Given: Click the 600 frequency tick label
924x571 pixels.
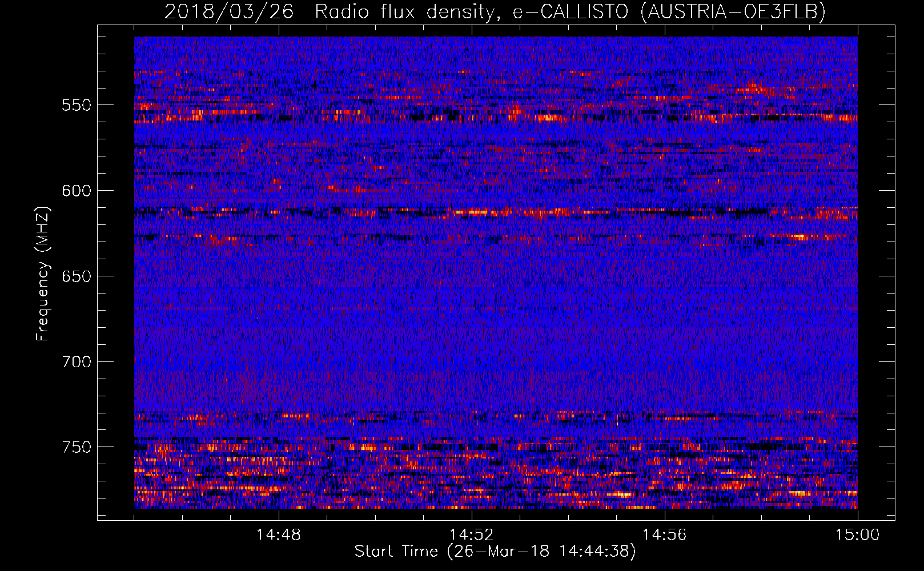Looking at the screenshot, I should [77, 191].
